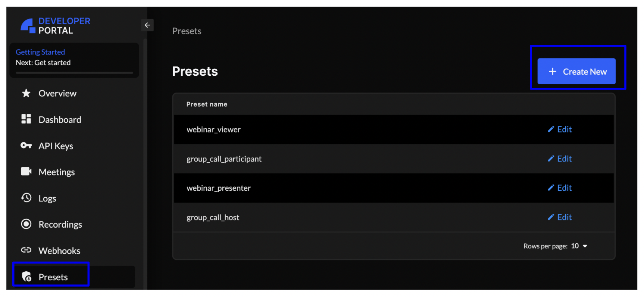This screenshot has height=297, width=644.
Task: Open the Getting Started link
Action: (40, 52)
